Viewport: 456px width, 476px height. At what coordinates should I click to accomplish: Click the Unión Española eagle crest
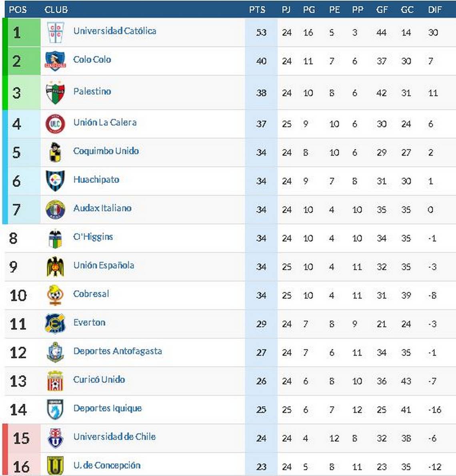click(x=55, y=267)
